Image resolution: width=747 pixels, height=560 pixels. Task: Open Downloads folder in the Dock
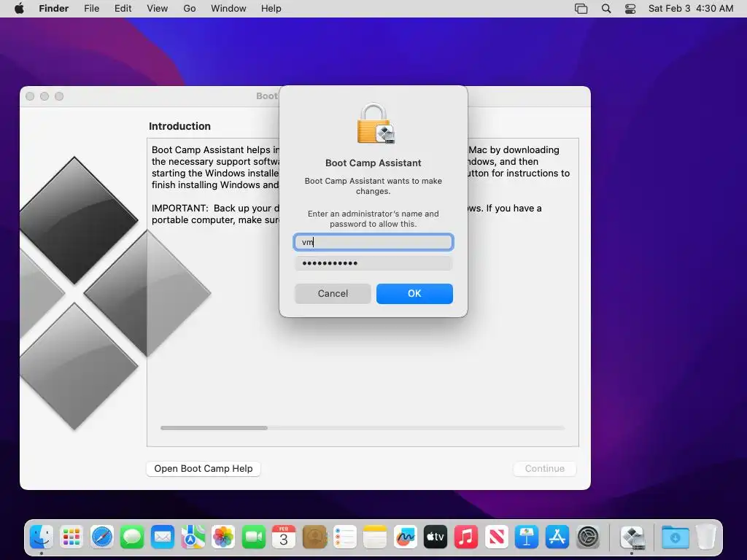(x=675, y=537)
